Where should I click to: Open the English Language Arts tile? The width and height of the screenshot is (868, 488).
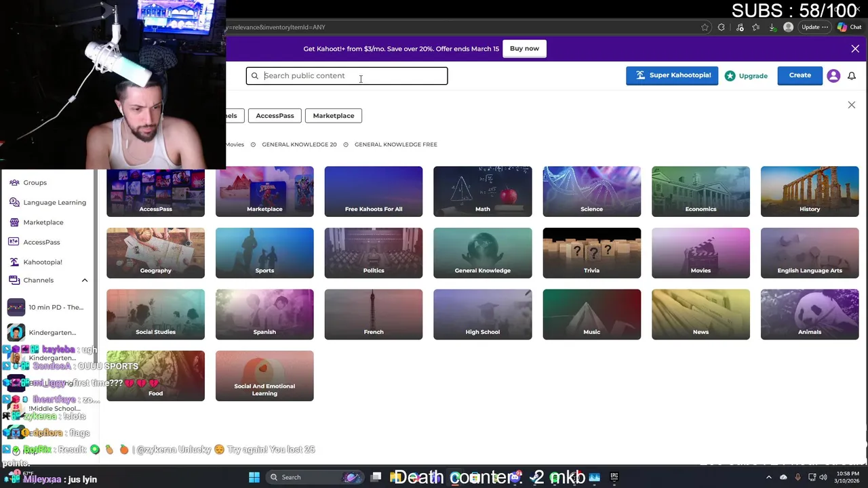810,253
